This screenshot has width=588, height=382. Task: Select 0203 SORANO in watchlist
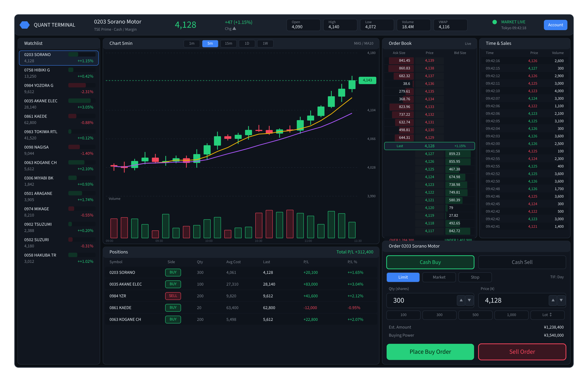(x=59, y=58)
